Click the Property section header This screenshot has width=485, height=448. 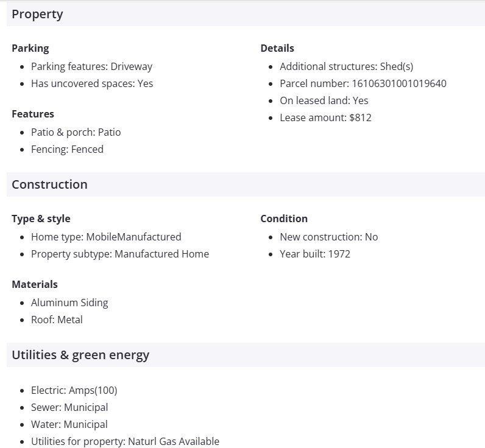pyautogui.click(x=37, y=14)
